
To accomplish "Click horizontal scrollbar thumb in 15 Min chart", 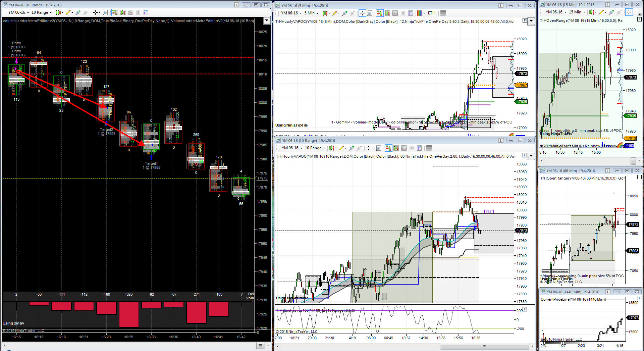I will (x=633, y=161).
